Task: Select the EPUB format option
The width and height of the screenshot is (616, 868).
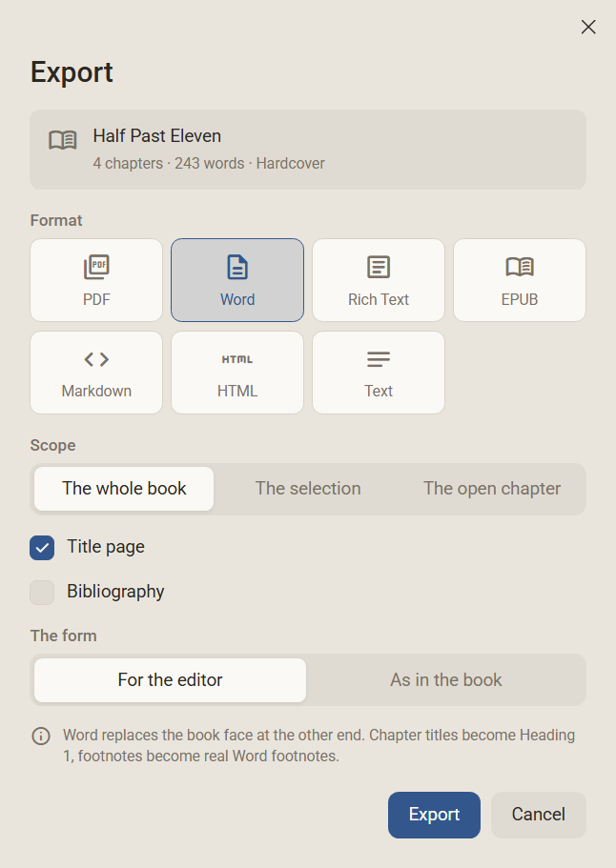Action: click(x=520, y=280)
